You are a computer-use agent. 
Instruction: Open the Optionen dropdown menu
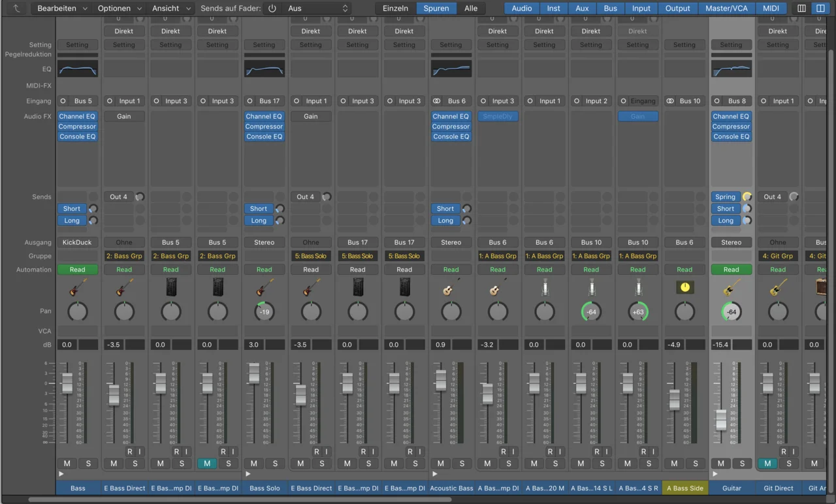pos(119,8)
